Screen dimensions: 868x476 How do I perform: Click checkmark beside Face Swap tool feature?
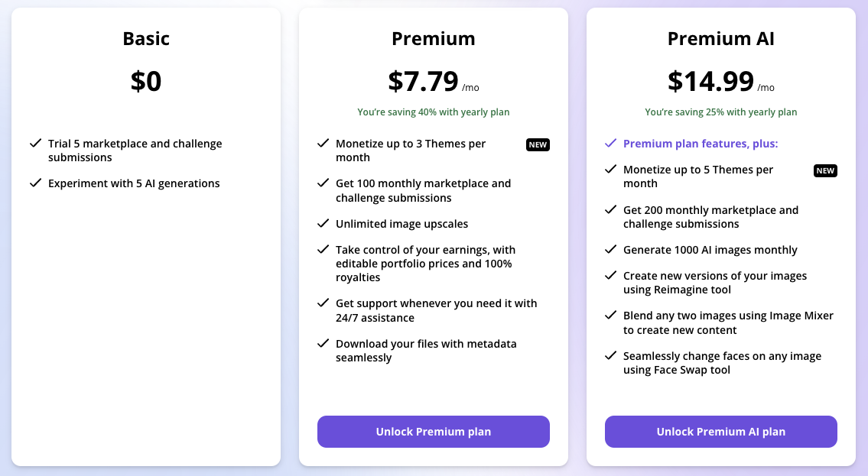coord(610,356)
